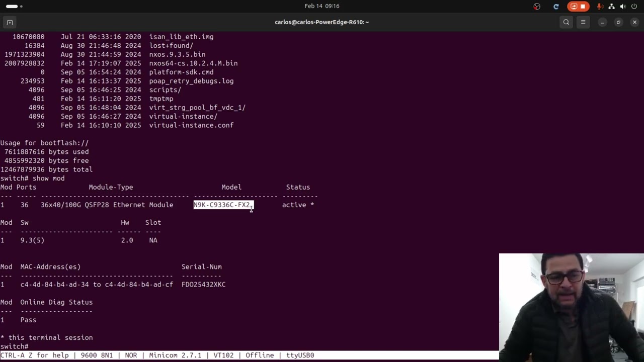Open the terminal hamburger menu
The image size is (644, 362).
[583, 22]
